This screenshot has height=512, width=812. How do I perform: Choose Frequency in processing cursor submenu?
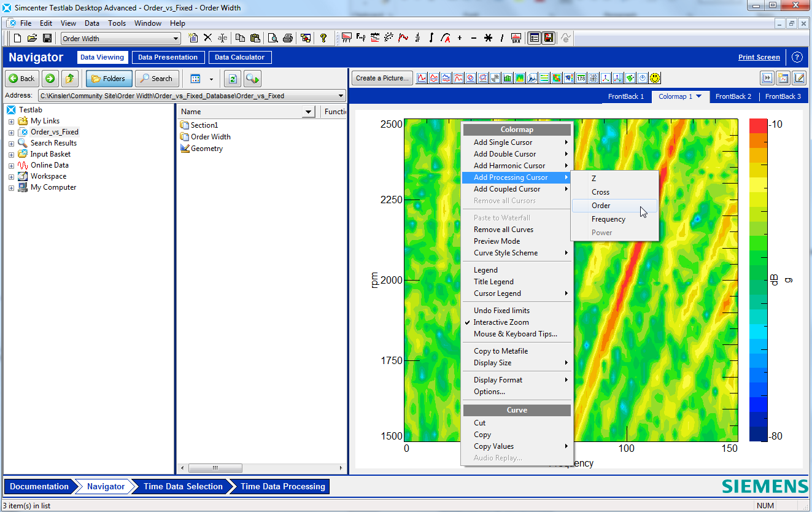coord(614,219)
